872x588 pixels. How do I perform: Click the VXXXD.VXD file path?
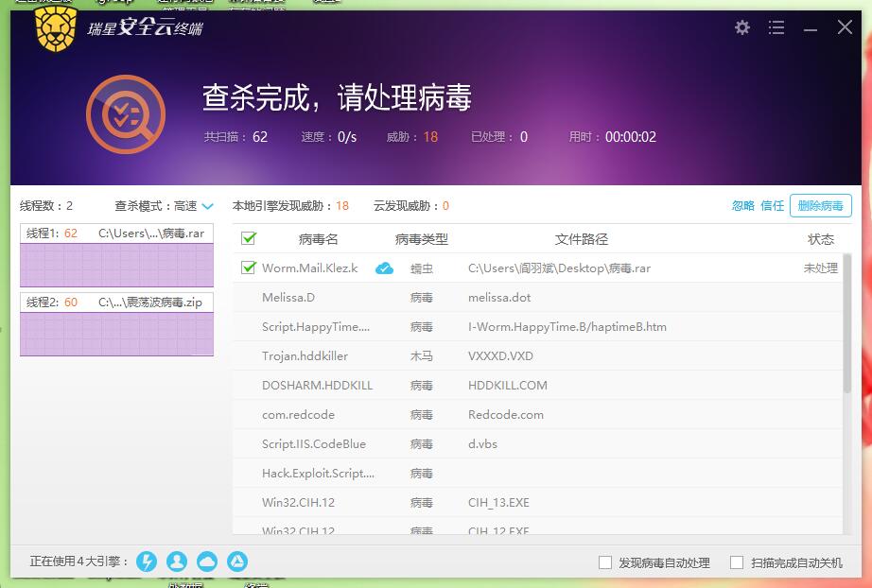pyautogui.click(x=500, y=356)
